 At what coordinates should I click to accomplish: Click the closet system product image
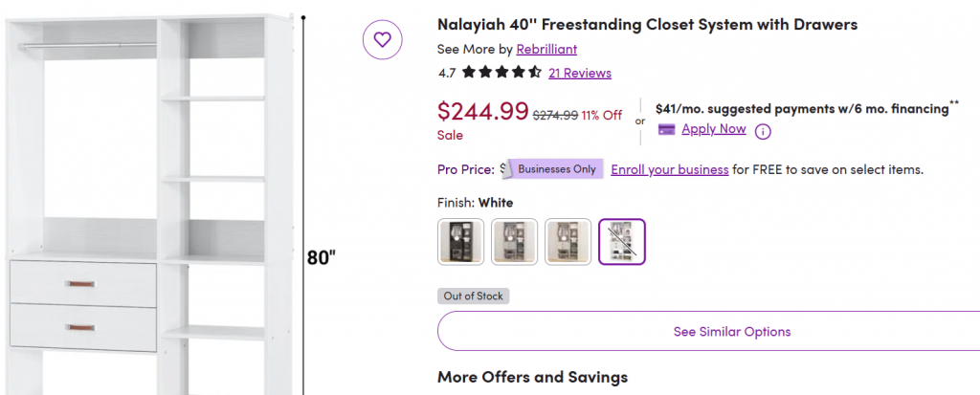pyautogui.click(x=153, y=191)
